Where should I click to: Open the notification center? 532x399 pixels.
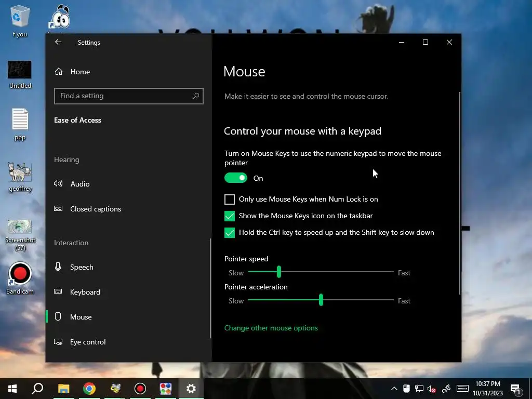(x=515, y=389)
